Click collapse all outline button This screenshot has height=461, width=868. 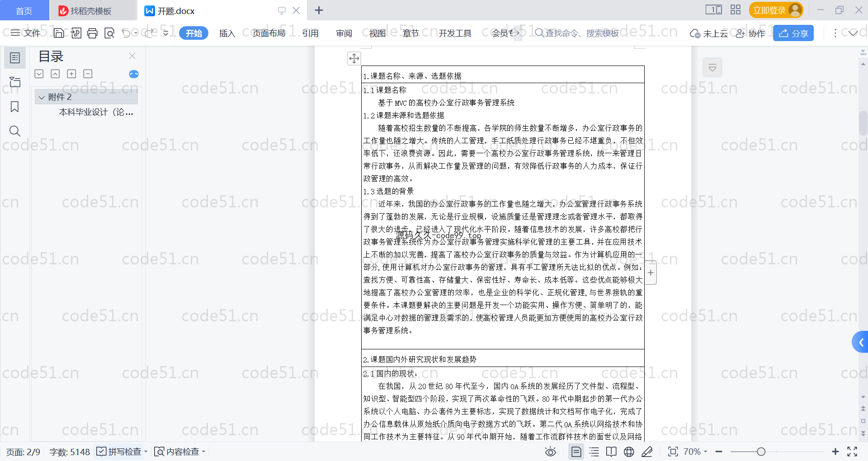55,74
